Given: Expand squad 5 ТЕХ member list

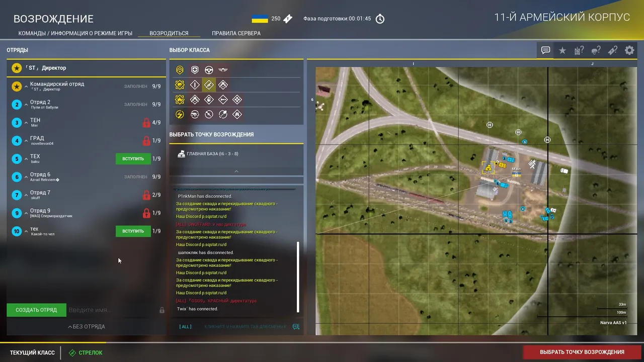Looking at the screenshot, I should coord(26,159).
